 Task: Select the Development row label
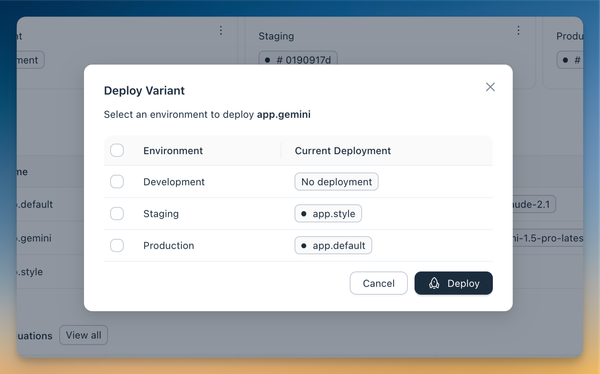(x=174, y=182)
